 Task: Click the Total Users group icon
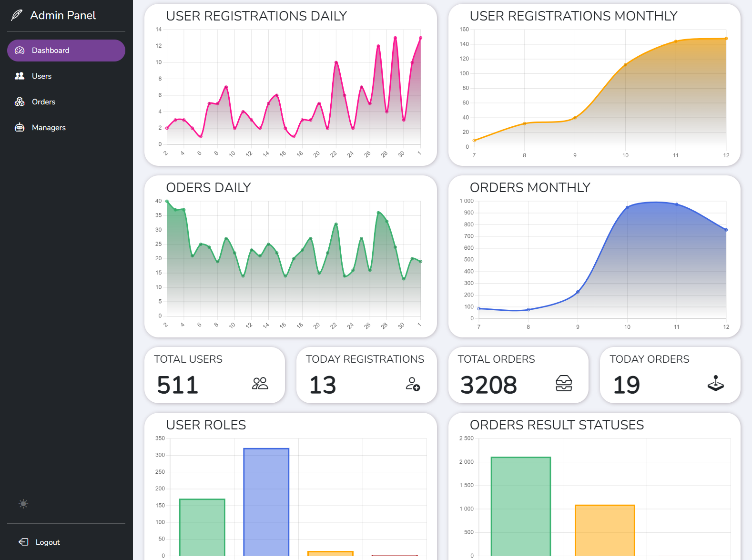coord(260,384)
